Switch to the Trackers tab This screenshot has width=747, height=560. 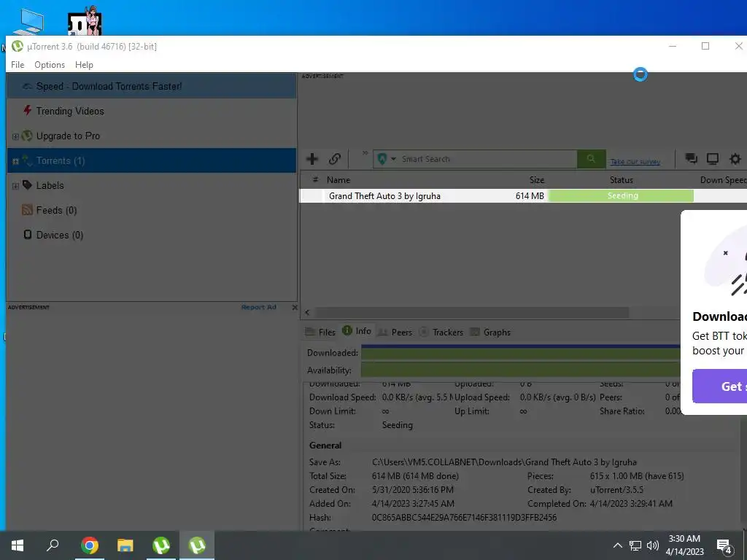point(441,332)
